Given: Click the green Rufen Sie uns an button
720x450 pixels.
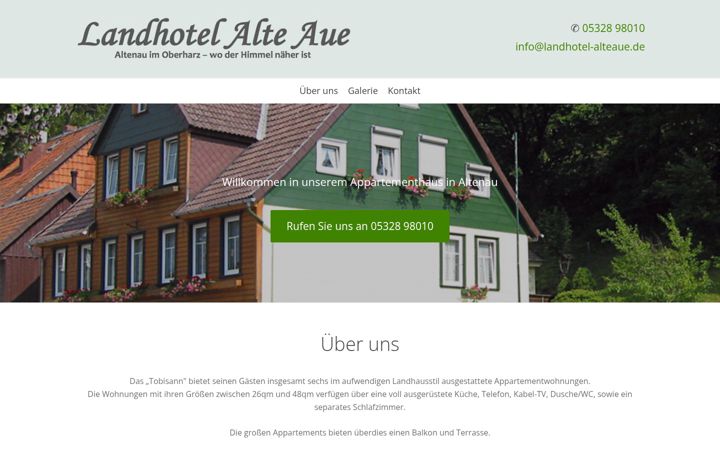Looking at the screenshot, I should (360, 226).
